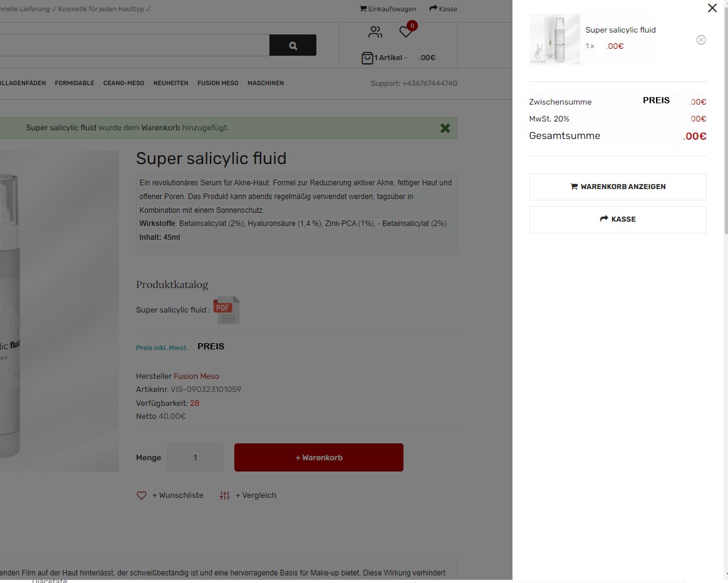Remove Super salicylic fluid from cart sidebar
The image size is (728, 583).
pos(701,40)
